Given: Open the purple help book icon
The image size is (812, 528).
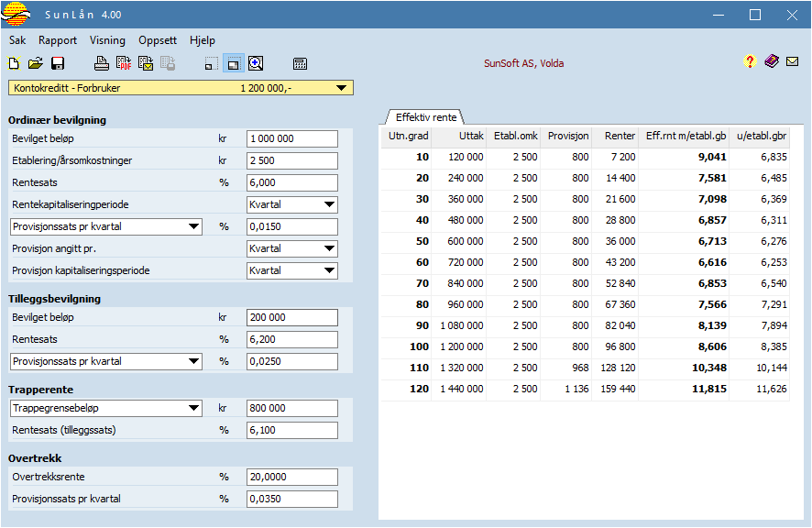Looking at the screenshot, I should point(772,62).
